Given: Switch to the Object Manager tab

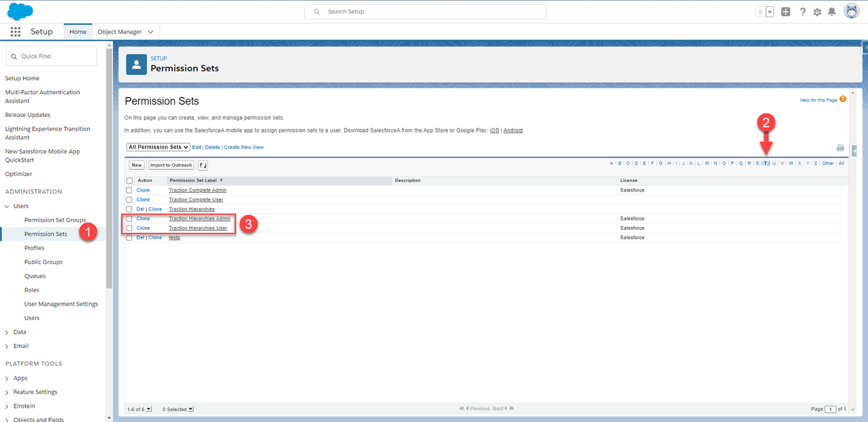Looking at the screenshot, I should point(120,32).
